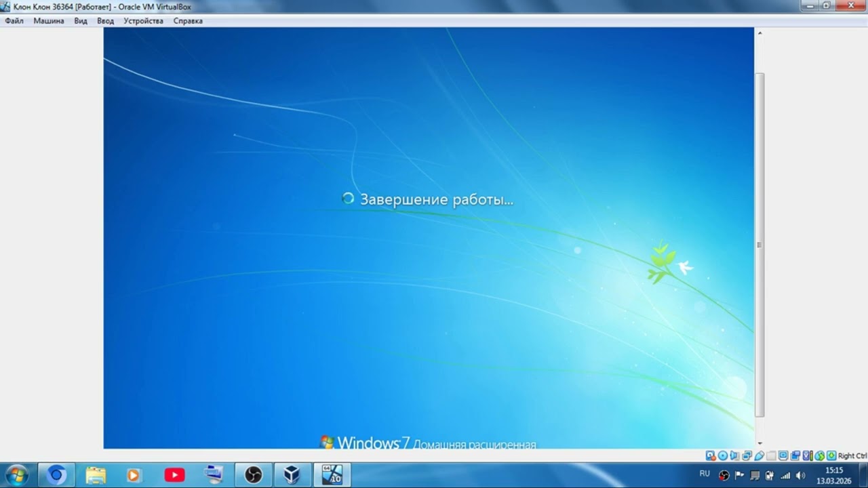
Task: Click the USB devices indicator icon
Action: point(759,455)
